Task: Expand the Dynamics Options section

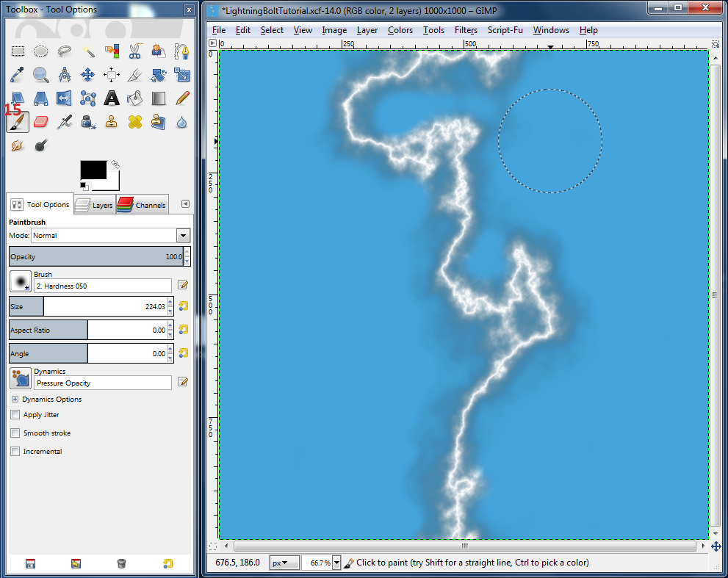Action: (x=16, y=399)
